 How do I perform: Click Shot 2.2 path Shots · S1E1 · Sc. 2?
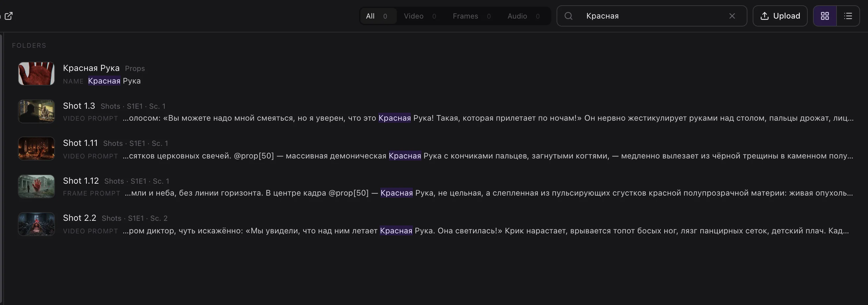135,218
